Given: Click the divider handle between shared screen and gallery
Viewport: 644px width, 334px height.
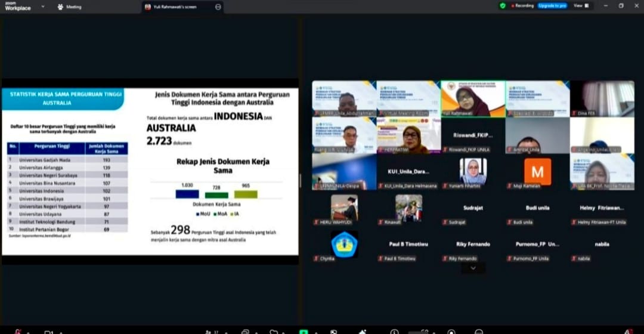Looking at the screenshot, I should (301, 181).
